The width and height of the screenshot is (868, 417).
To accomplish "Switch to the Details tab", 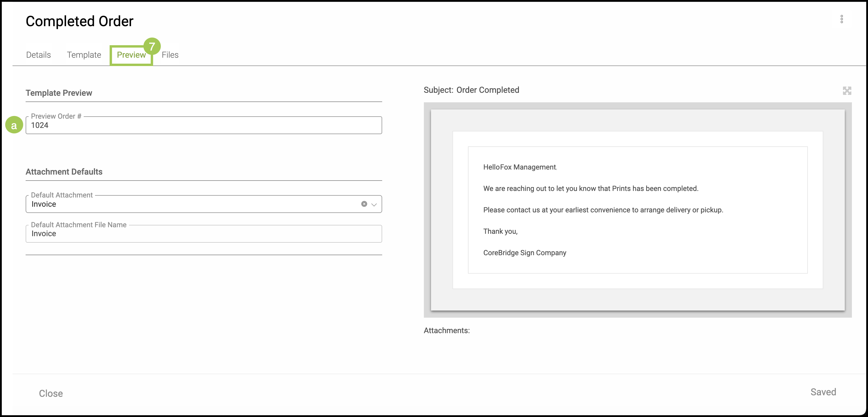I will (38, 55).
